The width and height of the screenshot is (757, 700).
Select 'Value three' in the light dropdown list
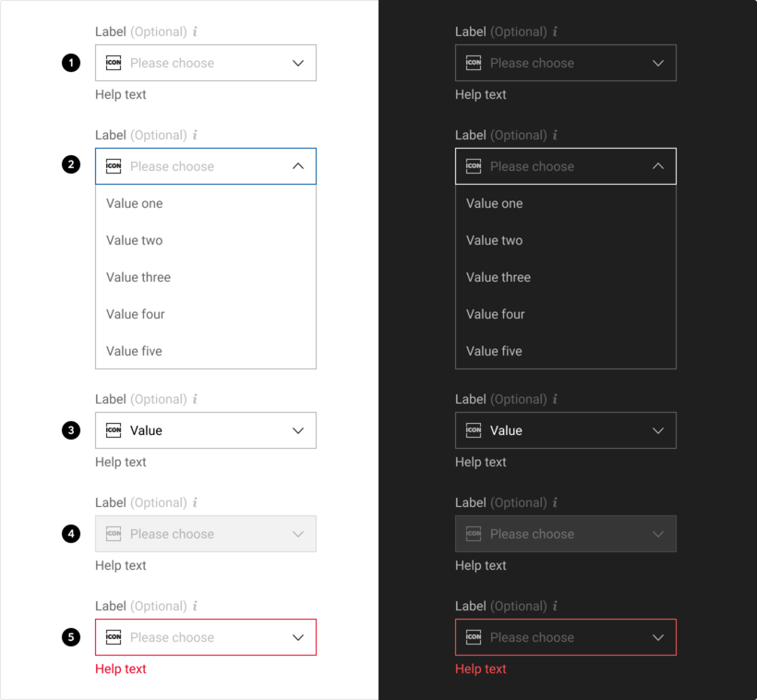click(x=138, y=277)
